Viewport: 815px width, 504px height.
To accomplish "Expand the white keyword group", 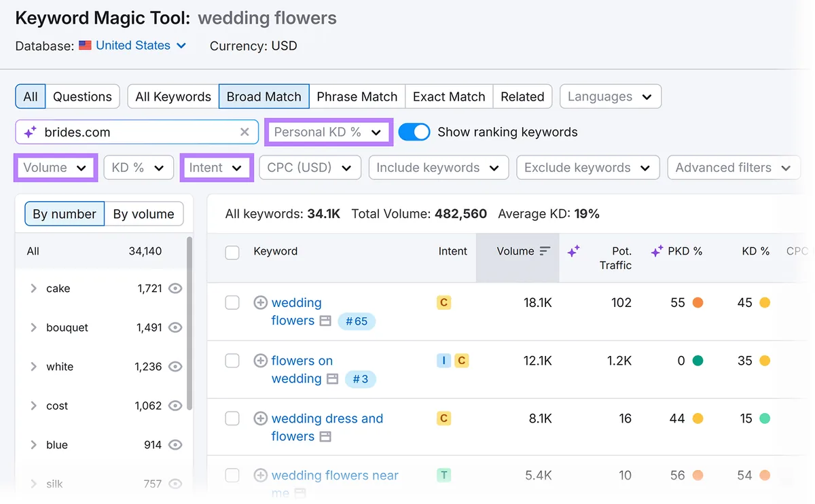I will pos(33,367).
